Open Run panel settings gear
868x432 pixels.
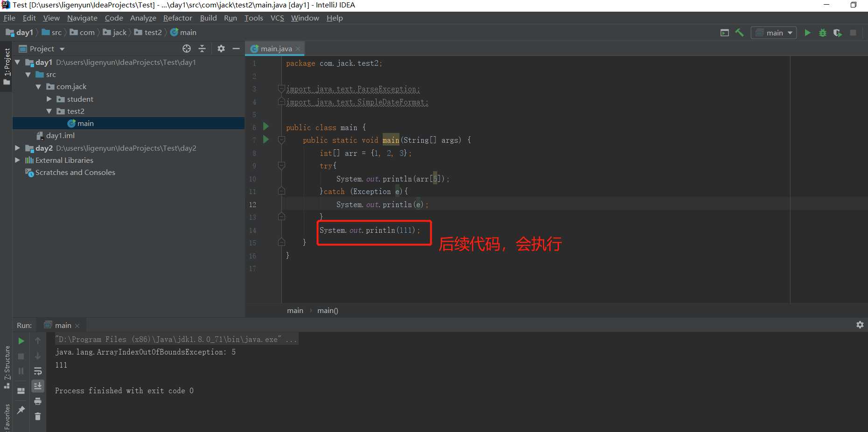click(x=860, y=325)
